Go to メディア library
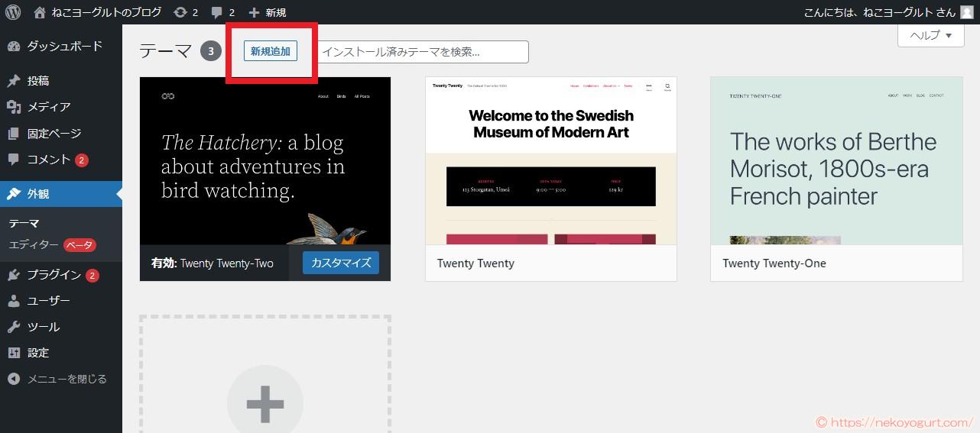This screenshot has width=980, height=433. click(x=49, y=107)
